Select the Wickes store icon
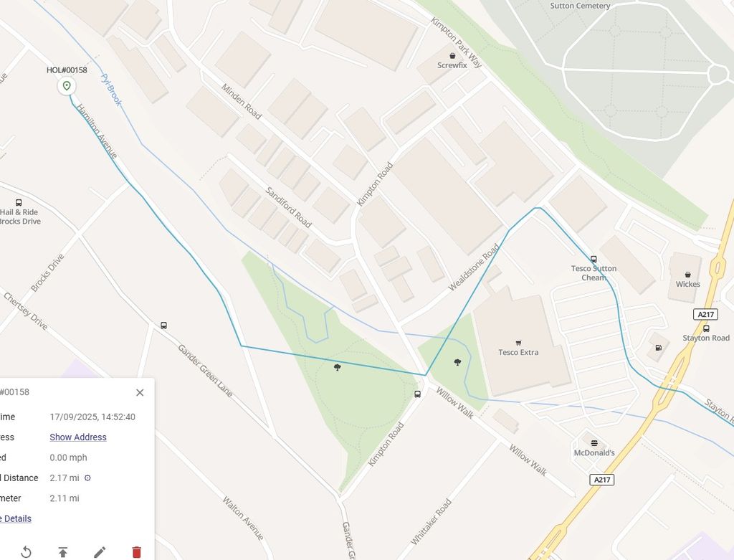734x560 pixels. point(687,275)
